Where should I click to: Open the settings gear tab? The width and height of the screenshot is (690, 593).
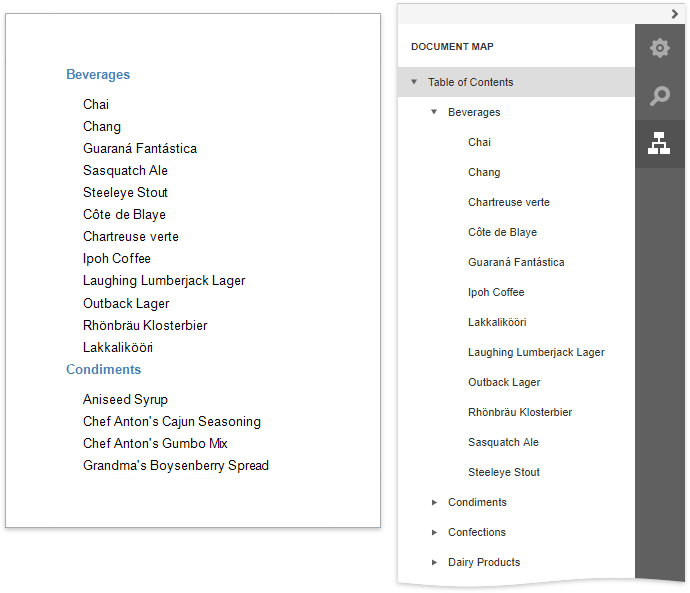[x=659, y=48]
